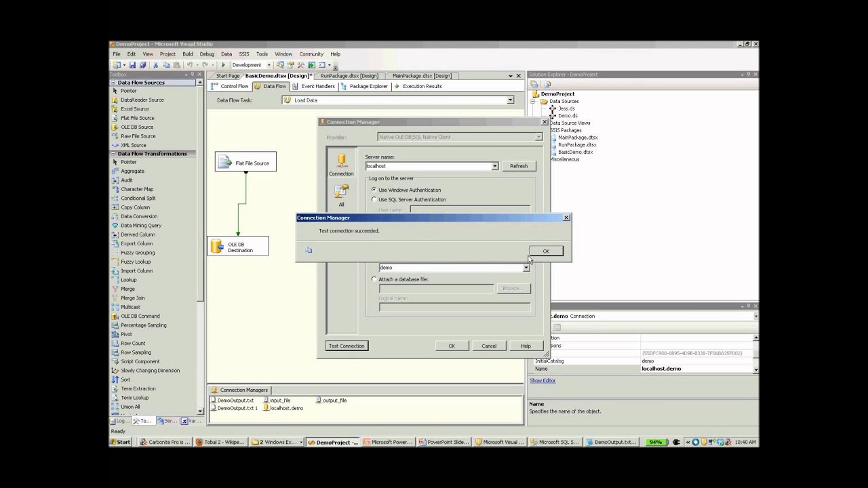Screen dimensions: 868x488
Task: Open the RunPackage.dtsx [Design] tab
Action: (x=349, y=76)
